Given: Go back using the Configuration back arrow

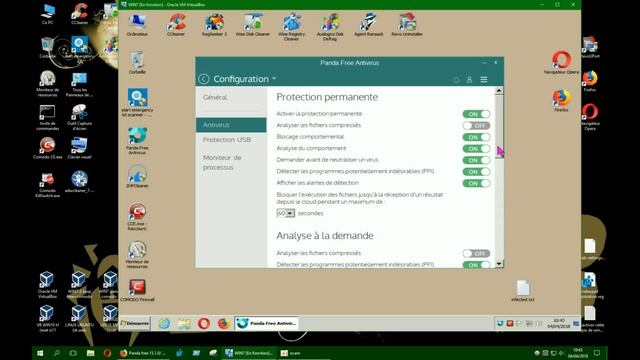Looking at the screenshot, I should coord(204,79).
